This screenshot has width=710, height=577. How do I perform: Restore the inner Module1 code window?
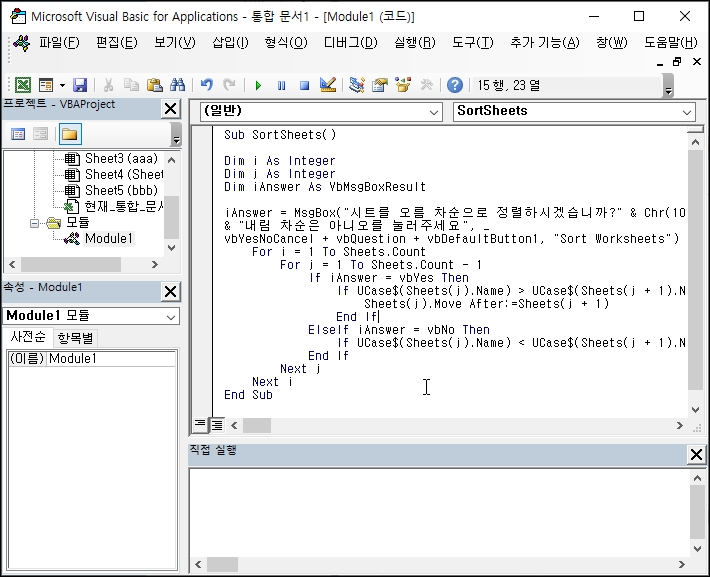coord(677,62)
